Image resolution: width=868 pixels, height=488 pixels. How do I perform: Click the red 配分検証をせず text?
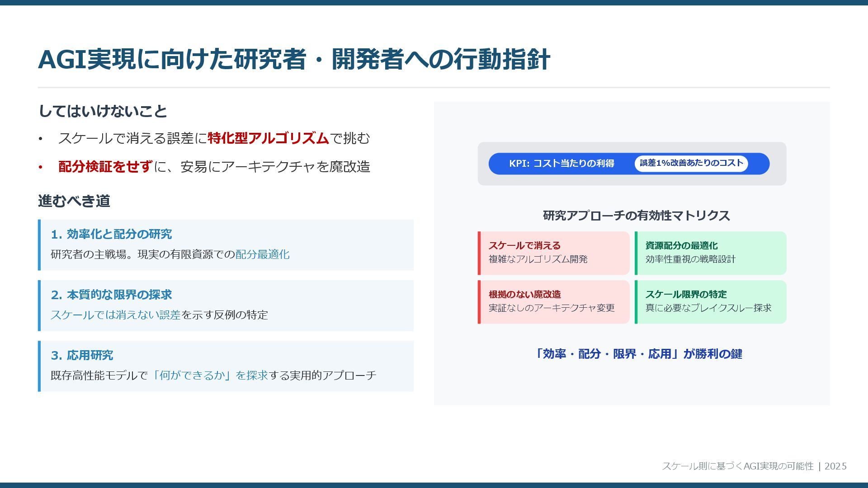[105, 167]
